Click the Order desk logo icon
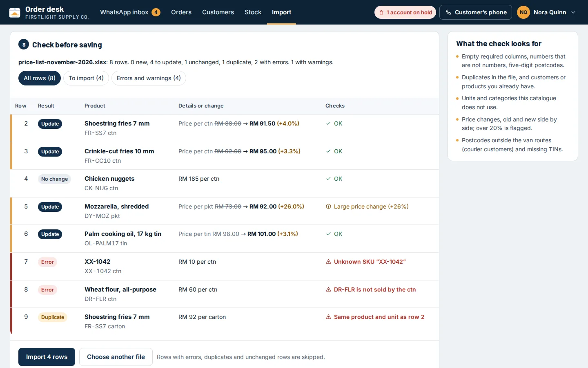Image resolution: width=588 pixels, height=368 pixels. pos(15,12)
